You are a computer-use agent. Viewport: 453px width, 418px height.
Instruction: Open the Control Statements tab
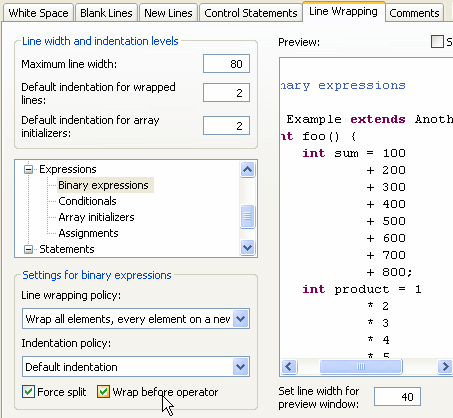click(x=251, y=13)
